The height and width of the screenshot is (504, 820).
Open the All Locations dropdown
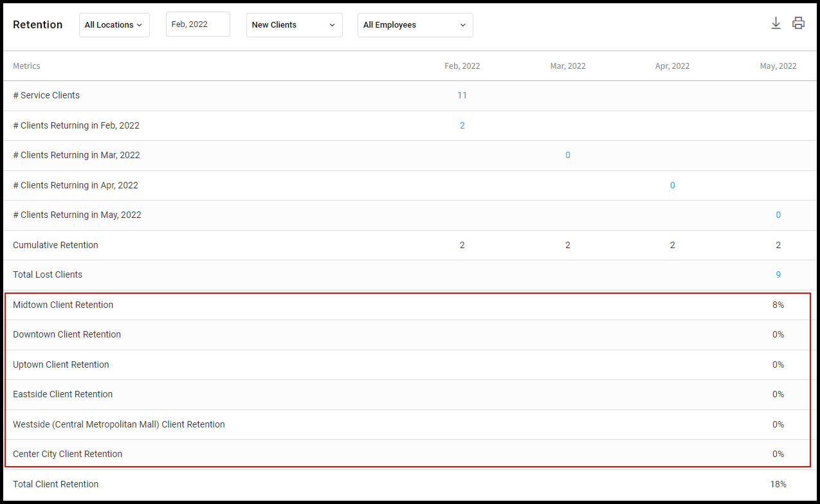click(x=114, y=25)
